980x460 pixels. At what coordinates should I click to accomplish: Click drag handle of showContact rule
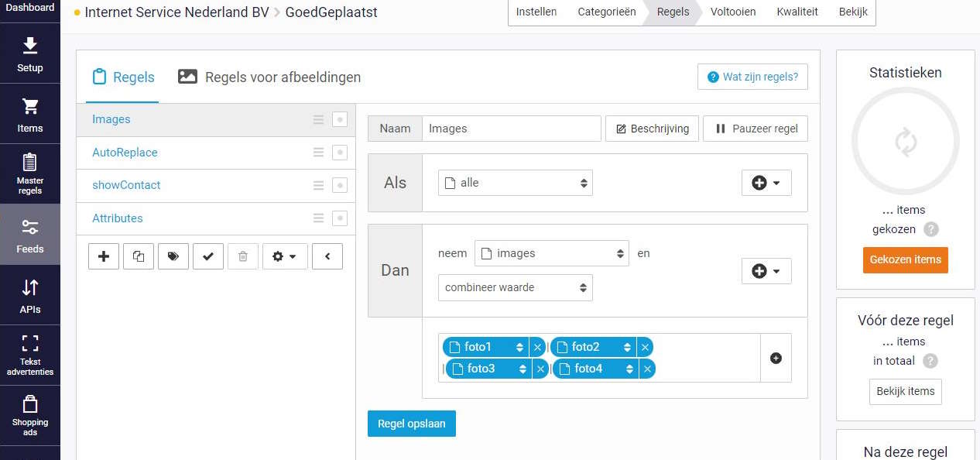point(318,186)
